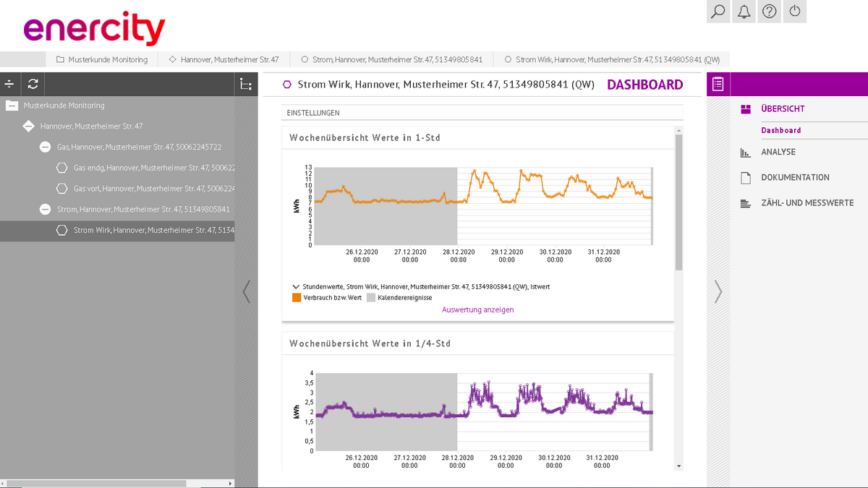This screenshot has width=868, height=488.
Task: Open the help question mark icon
Action: click(770, 12)
